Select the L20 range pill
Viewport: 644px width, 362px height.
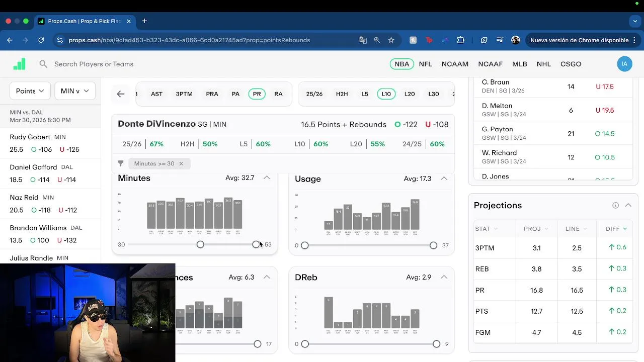[410, 94]
